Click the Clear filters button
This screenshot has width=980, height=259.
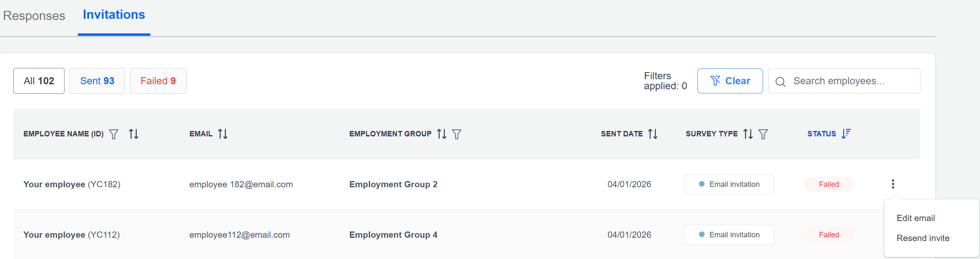(730, 81)
